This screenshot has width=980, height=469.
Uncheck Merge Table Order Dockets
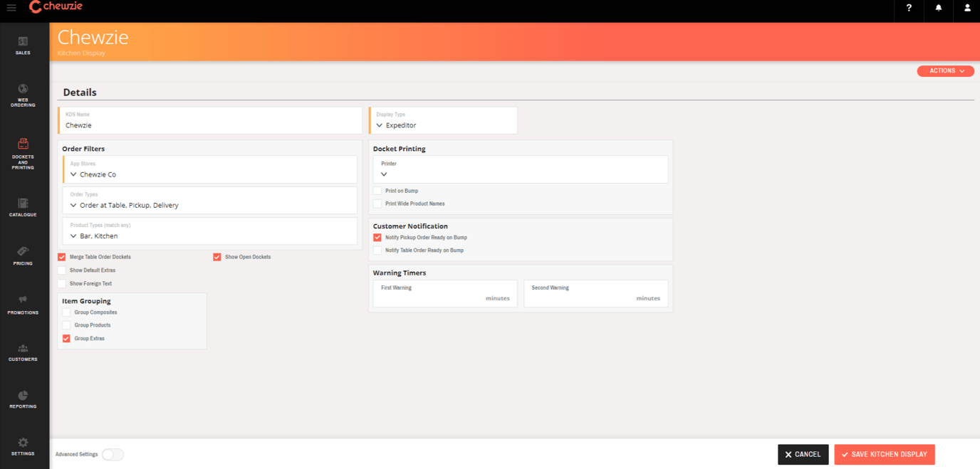tap(62, 257)
